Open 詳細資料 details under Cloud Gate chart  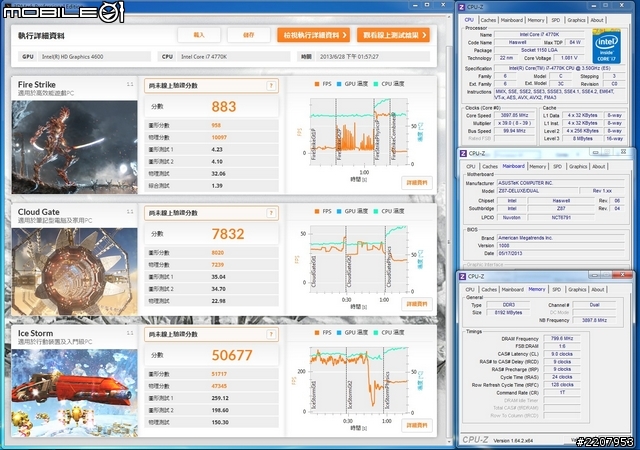click(x=417, y=304)
